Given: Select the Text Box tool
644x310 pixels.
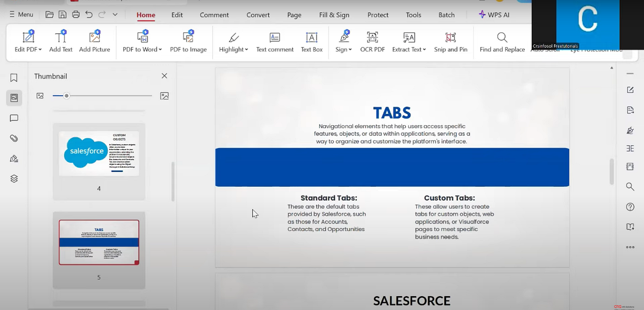Looking at the screenshot, I should coord(312,41).
